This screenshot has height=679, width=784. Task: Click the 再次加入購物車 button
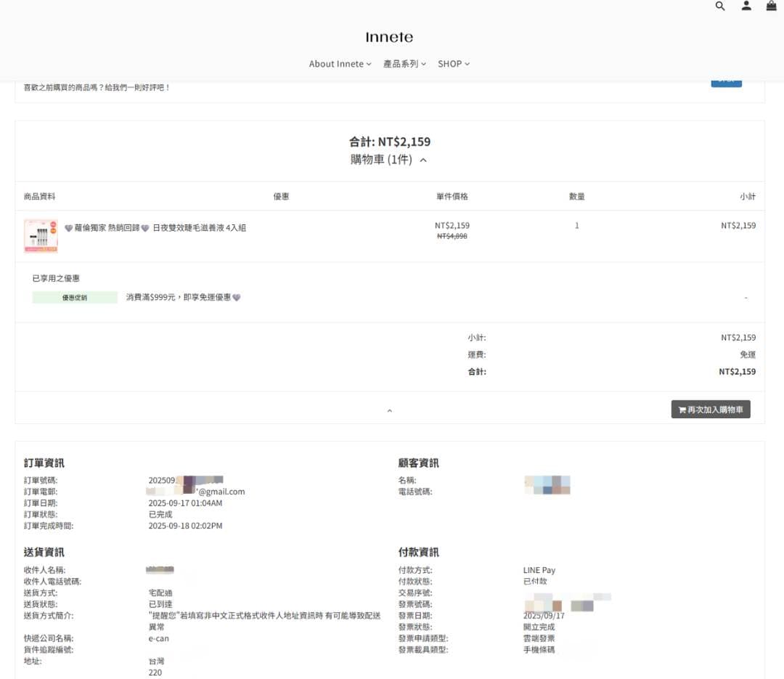711,410
